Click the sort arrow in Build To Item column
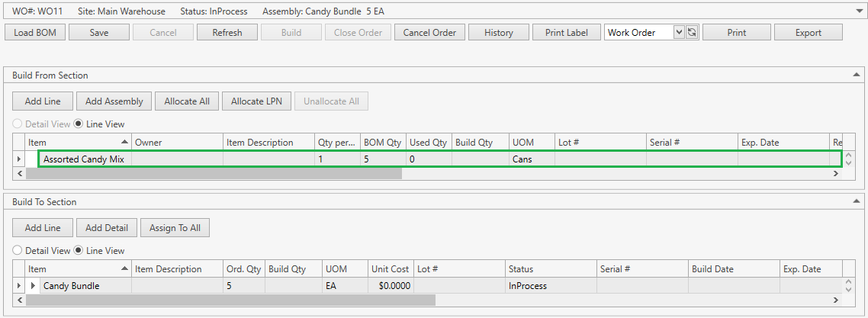Screen dimensions: 868x318 pos(124,269)
